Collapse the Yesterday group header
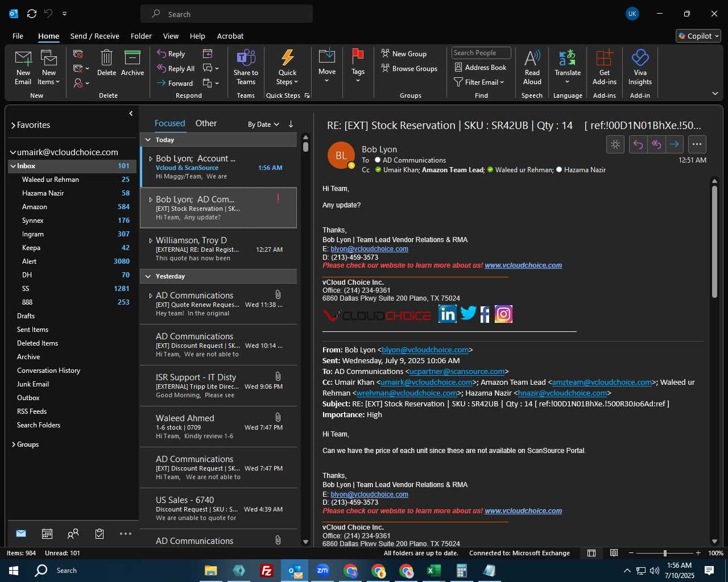Viewport: 728px width, 582px height. (148, 276)
